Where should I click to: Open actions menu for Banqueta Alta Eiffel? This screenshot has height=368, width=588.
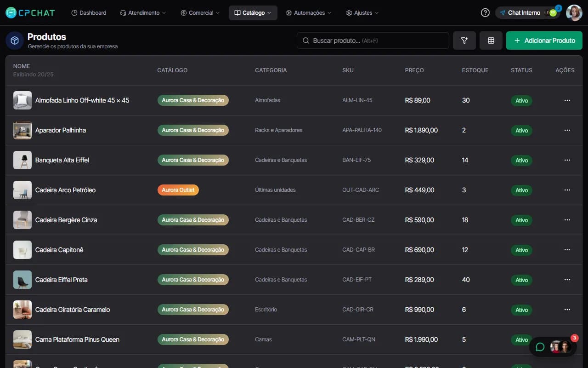tap(567, 160)
